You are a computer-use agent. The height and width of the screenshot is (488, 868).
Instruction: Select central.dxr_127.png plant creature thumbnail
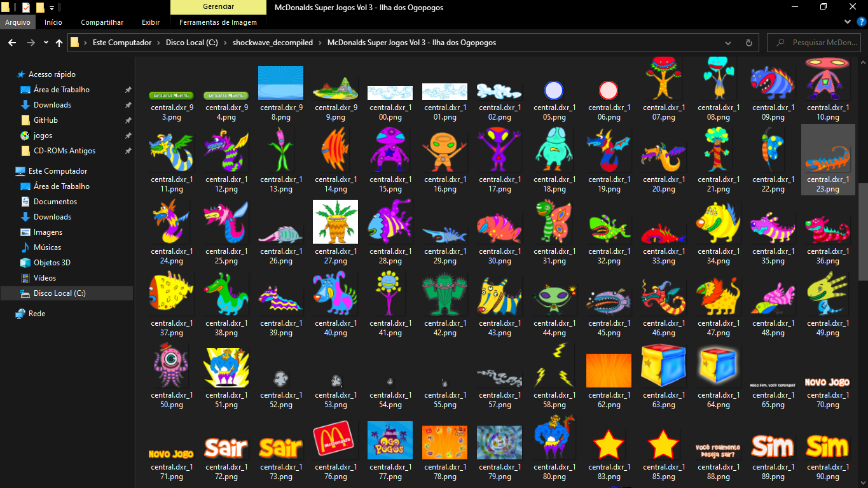[x=336, y=221]
